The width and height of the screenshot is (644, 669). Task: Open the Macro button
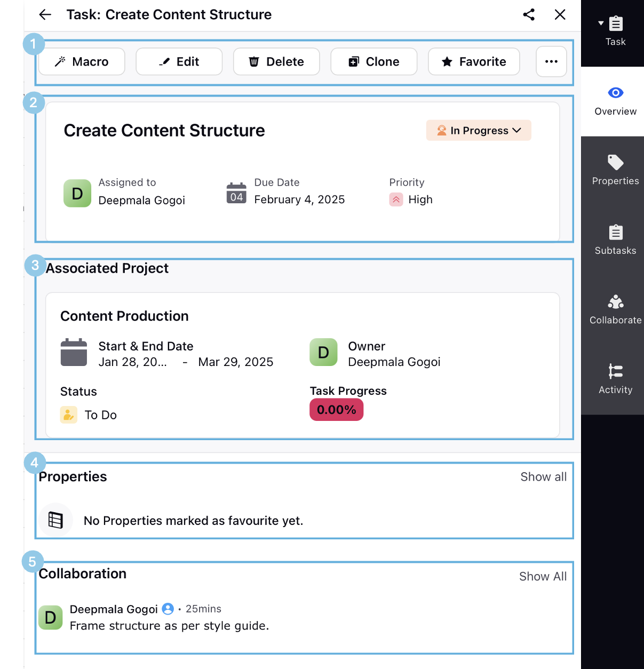point(82,62)
